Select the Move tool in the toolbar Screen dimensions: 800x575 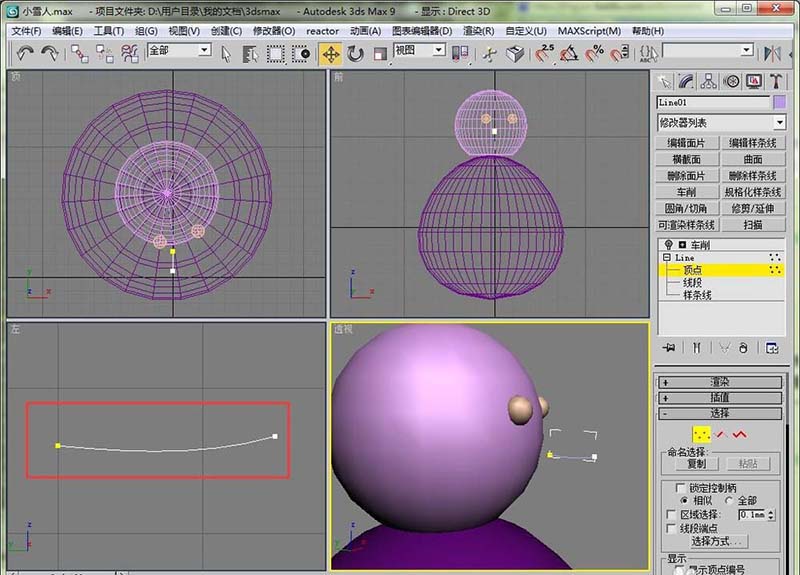coord(330,53)
